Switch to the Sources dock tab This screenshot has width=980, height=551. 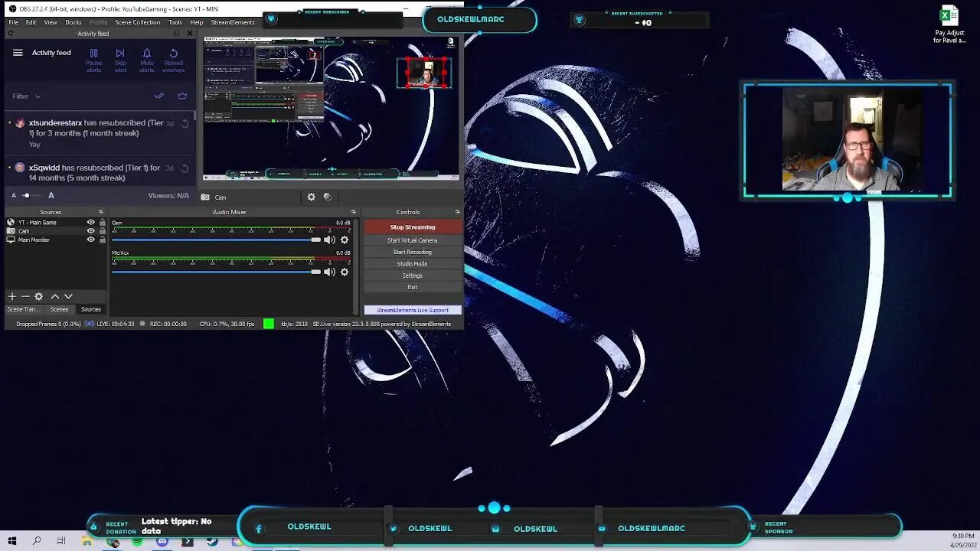90,309
